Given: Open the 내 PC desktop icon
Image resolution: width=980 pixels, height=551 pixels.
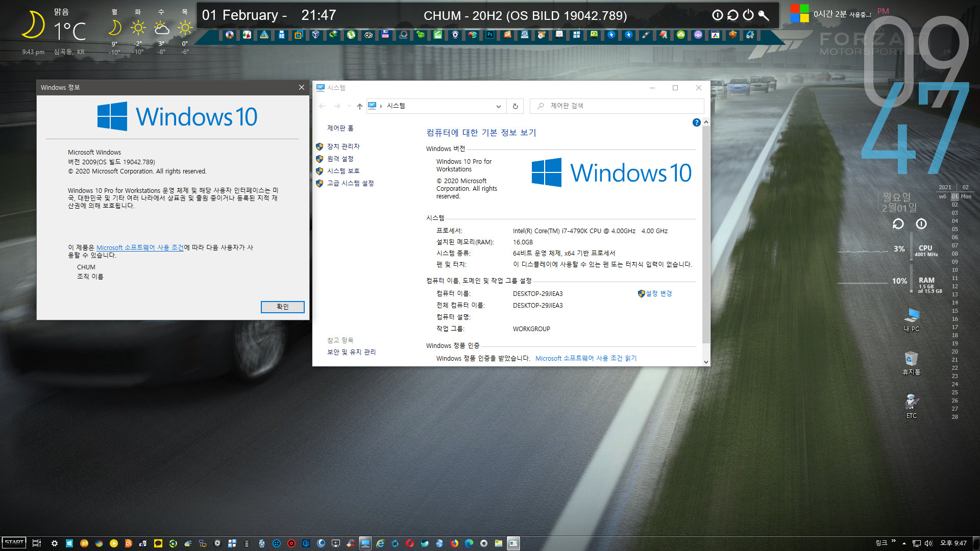Looking at the screenshot, I should [x=912, y=320].
